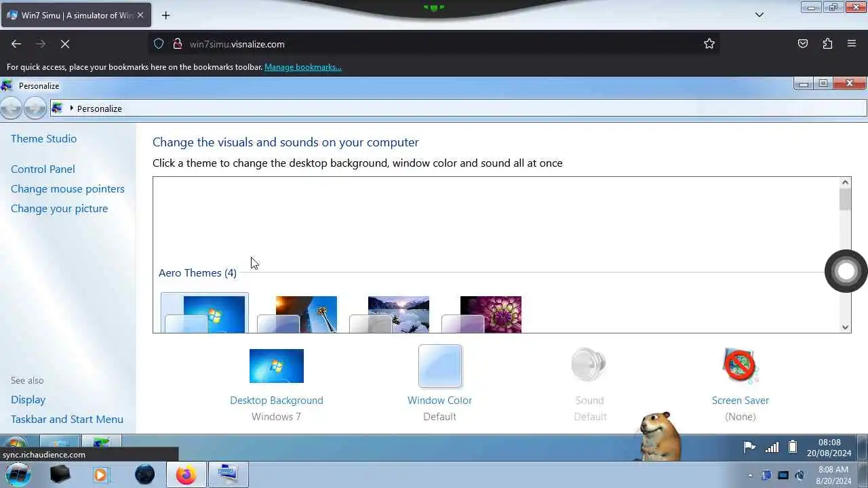
Task: Click the on-screen keyboard icon in the taskbar
Action: tap(228, 474)
